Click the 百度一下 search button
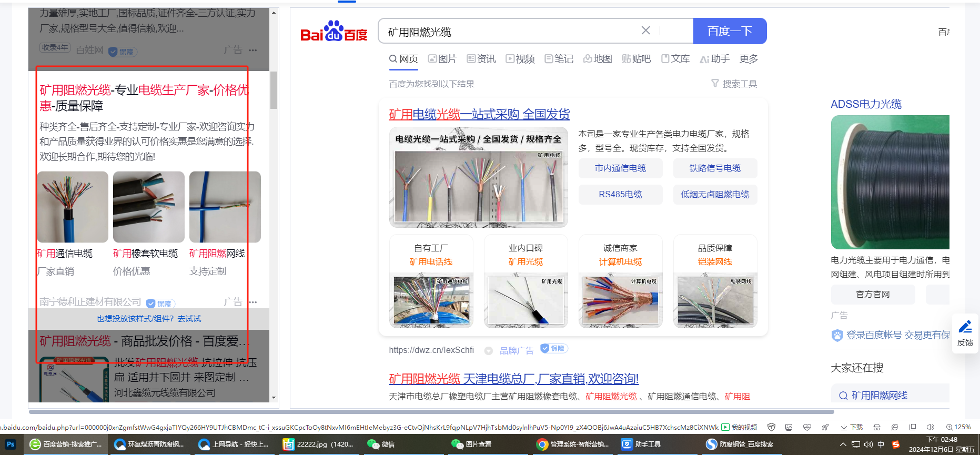This screenshot has height=455, width=980. point(730,32)
